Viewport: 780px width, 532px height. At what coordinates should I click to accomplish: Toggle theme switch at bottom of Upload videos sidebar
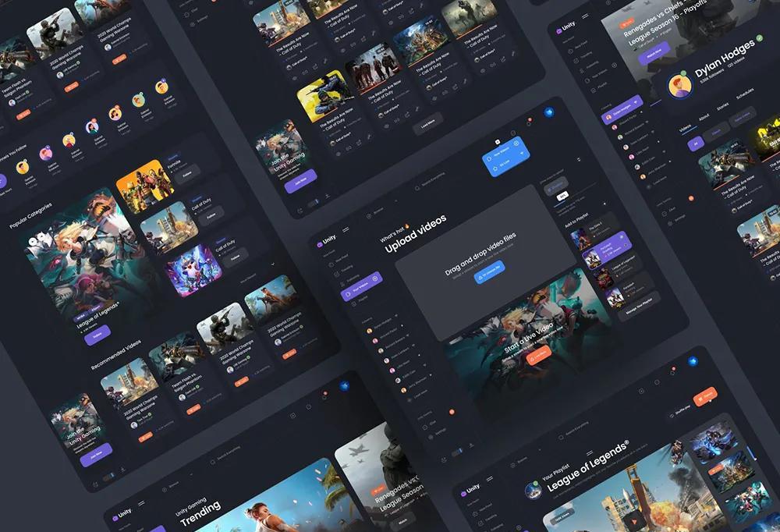(456, 452)
